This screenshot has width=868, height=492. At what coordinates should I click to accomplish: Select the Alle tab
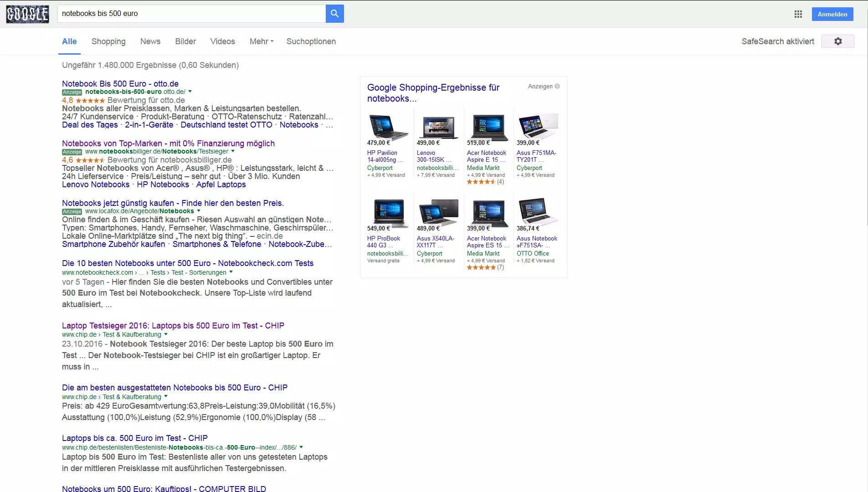(x=69, y=41)
